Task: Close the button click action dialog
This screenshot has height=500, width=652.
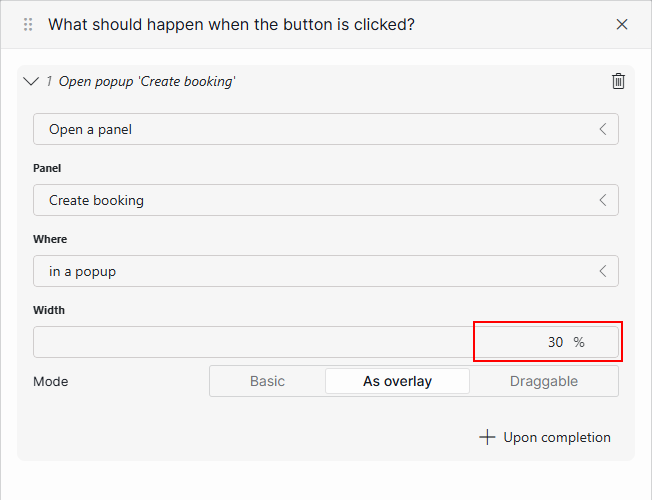Action: coord(622,25)
